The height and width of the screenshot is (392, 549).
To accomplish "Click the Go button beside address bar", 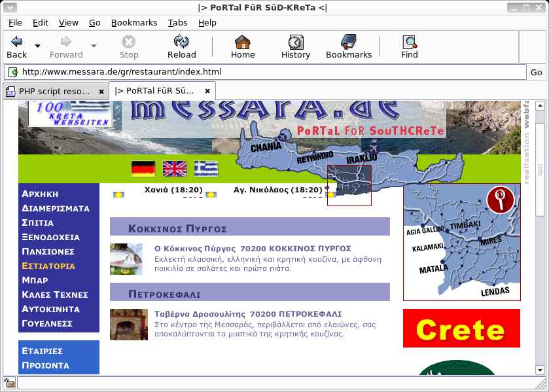I will [x=537, y=72].
